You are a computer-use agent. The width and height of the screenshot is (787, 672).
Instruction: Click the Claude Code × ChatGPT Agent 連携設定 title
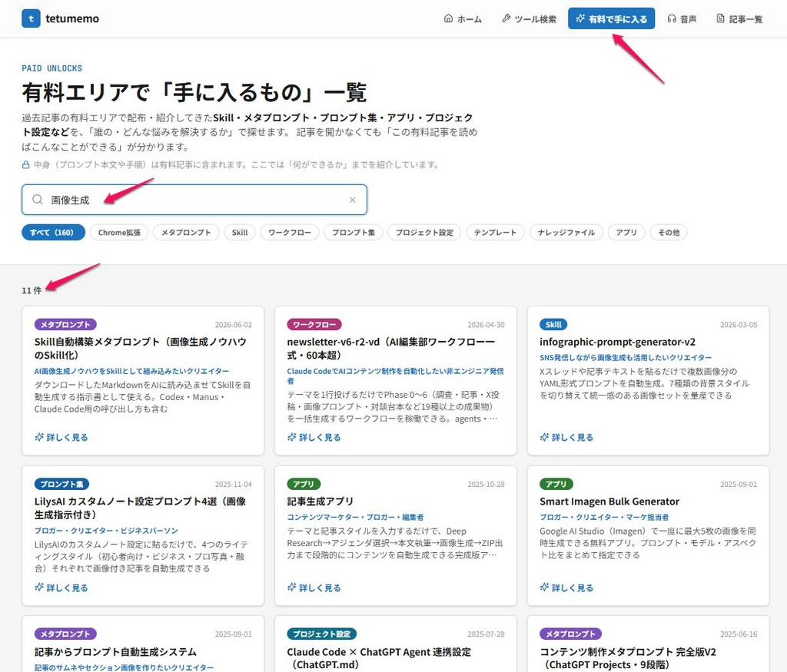point(379,658)
